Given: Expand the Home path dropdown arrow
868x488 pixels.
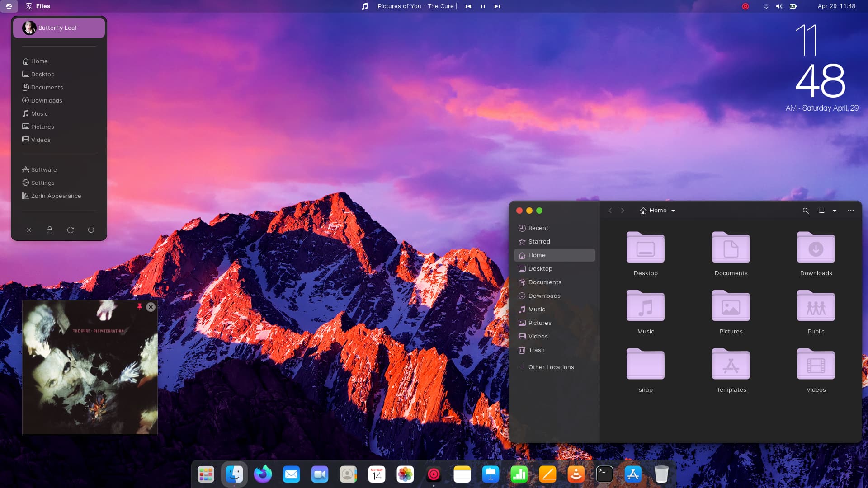Looking at the screenshot, I should pyautogui.click(x=673, y=211).
